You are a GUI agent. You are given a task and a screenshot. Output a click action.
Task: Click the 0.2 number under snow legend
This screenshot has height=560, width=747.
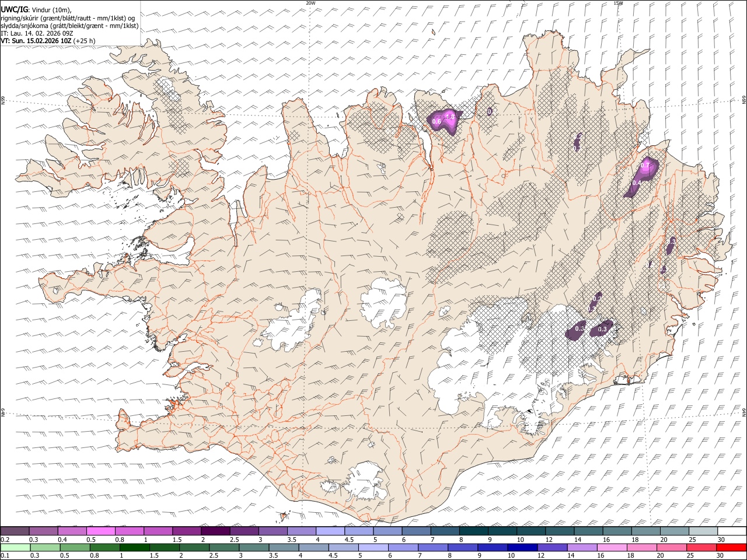pyautogui.click(x=5, y=540)
